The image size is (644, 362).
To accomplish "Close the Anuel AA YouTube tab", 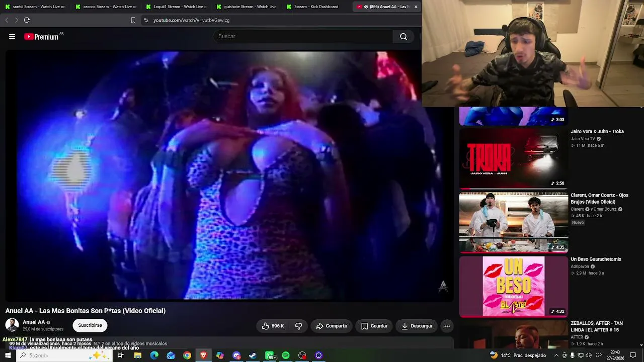I will point(416,7).
